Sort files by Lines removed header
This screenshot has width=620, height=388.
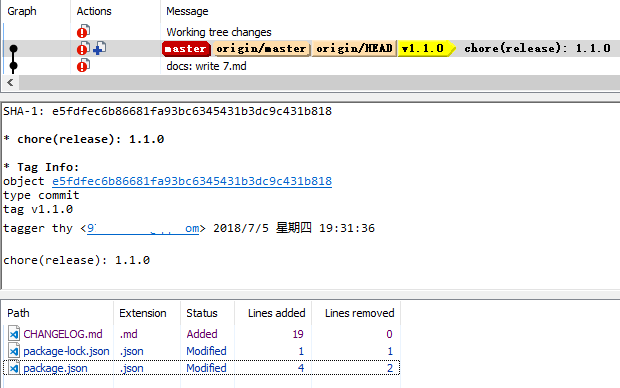point(359,313)
